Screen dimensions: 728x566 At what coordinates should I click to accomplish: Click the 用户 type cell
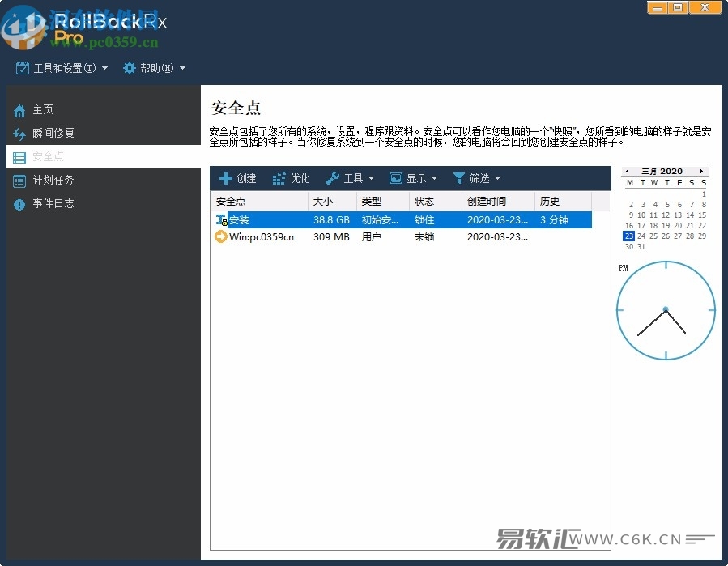pyautogui.click(x=372, y=236)
